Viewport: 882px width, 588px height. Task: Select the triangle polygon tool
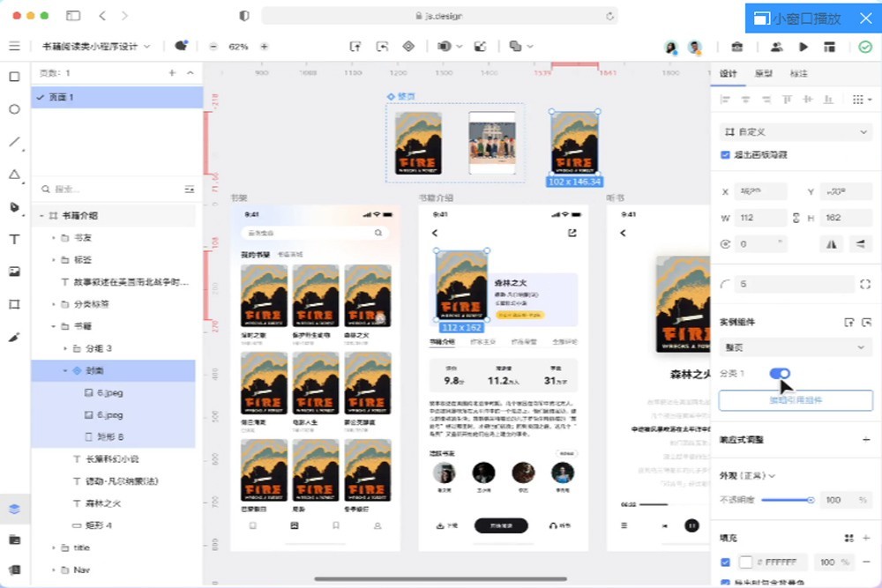point(15,175)
